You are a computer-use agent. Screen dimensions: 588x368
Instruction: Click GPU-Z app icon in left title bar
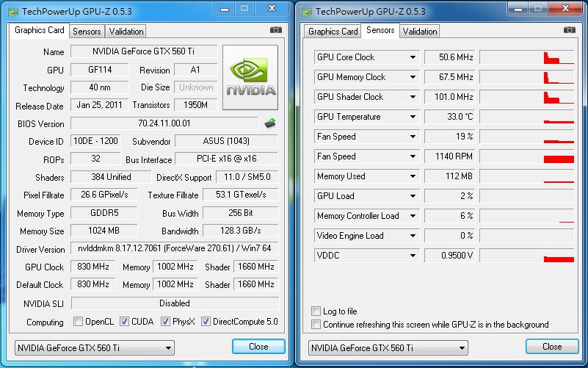13,12
